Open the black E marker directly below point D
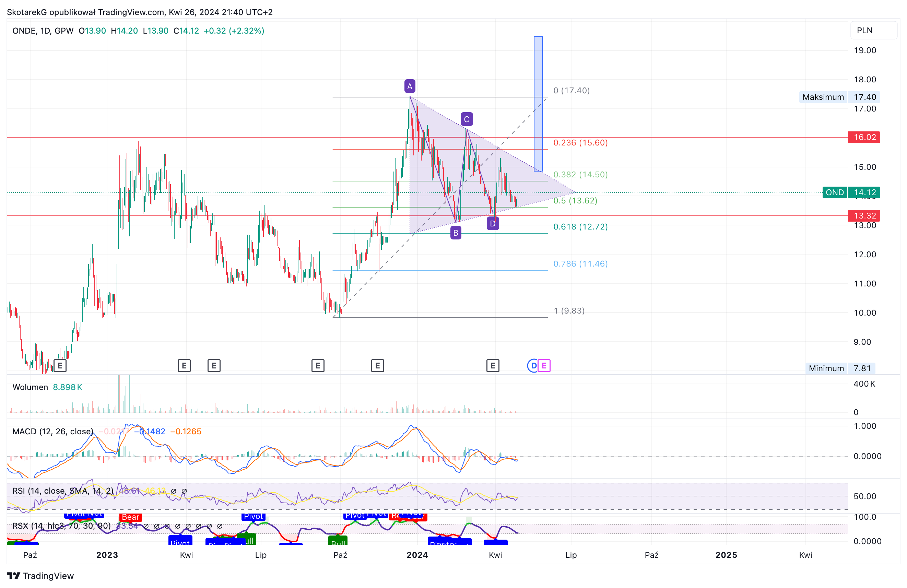The height and width of the screenshot is (588, 907). (493, 366)
